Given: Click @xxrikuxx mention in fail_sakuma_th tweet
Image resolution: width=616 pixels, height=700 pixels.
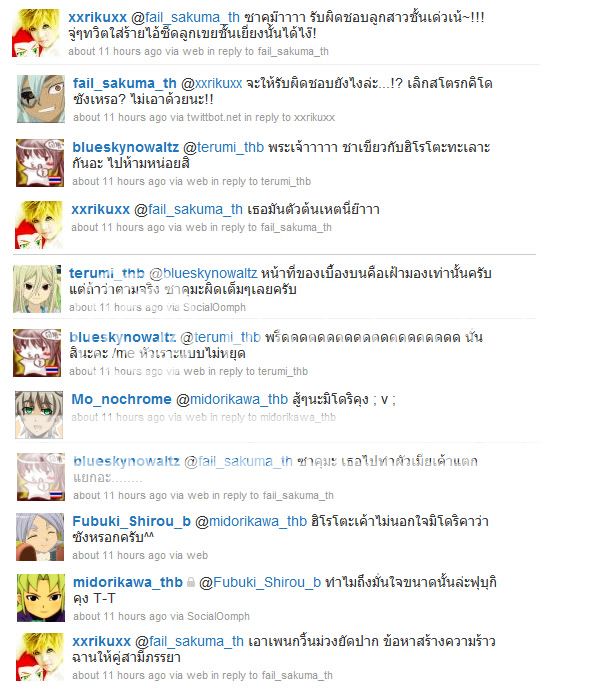Looking at the screenshot, I should click(x=212, y=83).
